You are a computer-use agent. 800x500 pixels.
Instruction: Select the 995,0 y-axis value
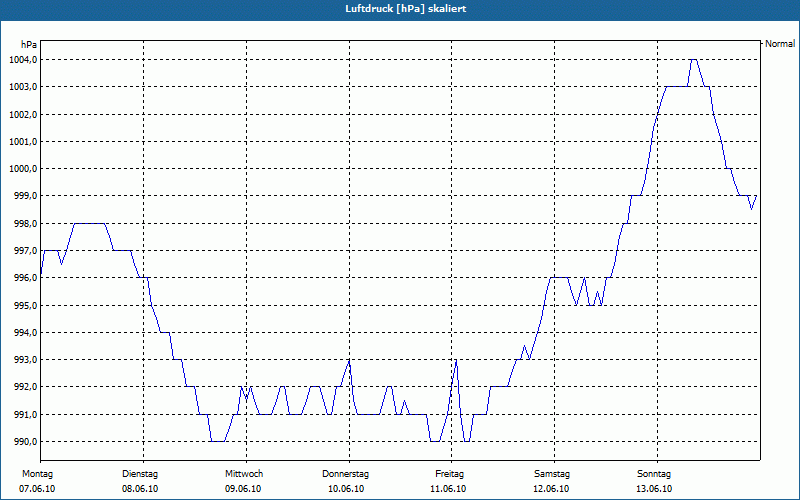[x=24, y=305]
